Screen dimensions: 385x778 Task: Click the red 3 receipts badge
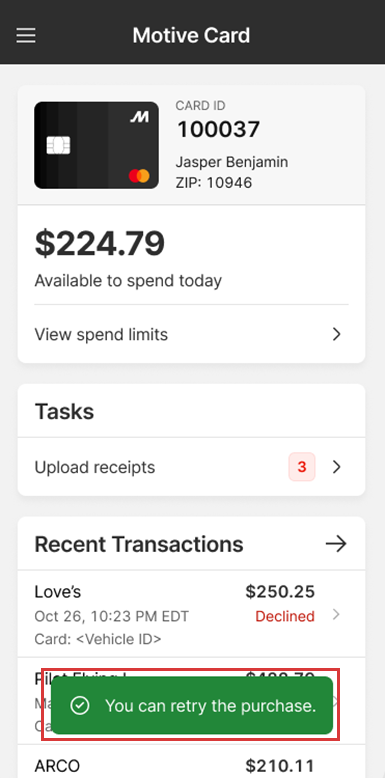(x=302, y=467)
